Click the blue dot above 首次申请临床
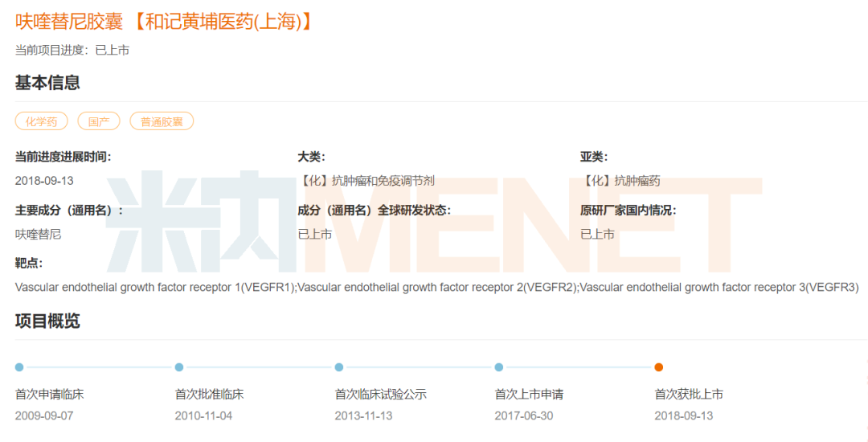This screenshot has height=442, width=868. (x=19, y=367)
